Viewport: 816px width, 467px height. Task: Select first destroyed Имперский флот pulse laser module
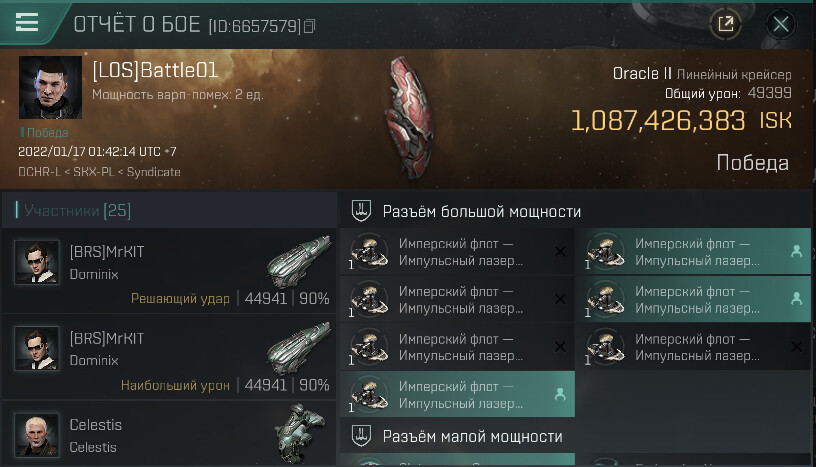(457, 252)
